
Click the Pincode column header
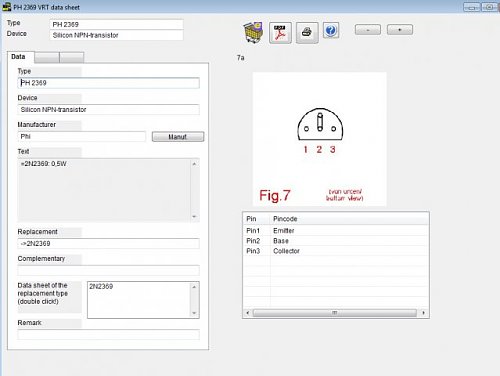349,219
